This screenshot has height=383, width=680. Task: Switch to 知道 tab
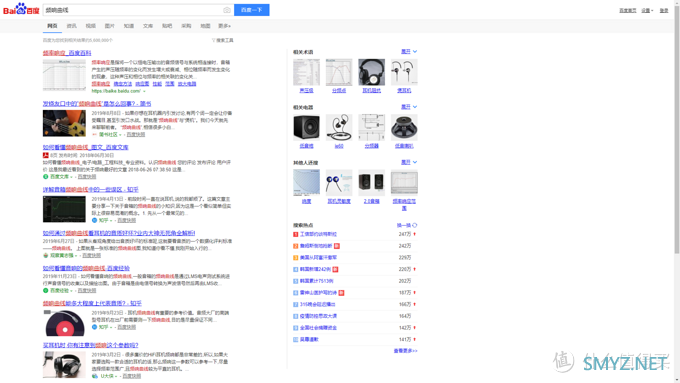[x=129, y=26]
